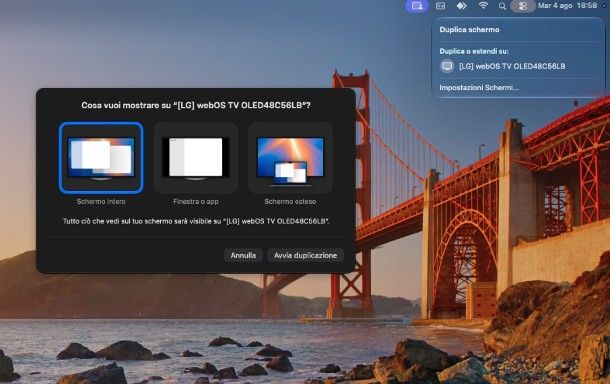Choose the Schermo intero thumbnail option
Image resolution: width=610 pixels, height=384 pixels.
[x=101, y=158]
